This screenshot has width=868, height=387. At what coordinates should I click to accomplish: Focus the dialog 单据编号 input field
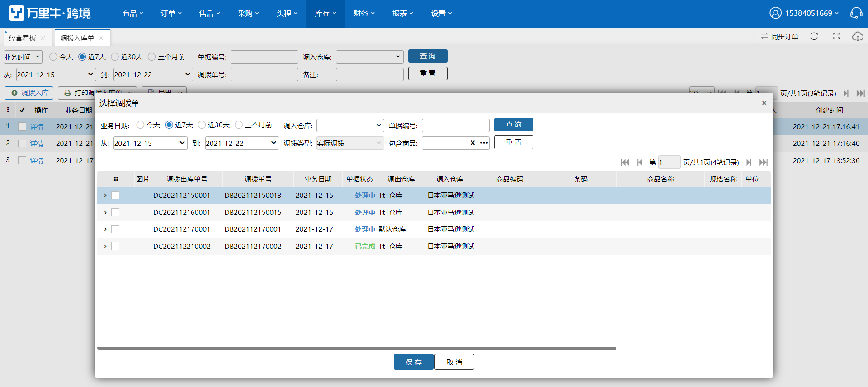click(x=456, y=125)
